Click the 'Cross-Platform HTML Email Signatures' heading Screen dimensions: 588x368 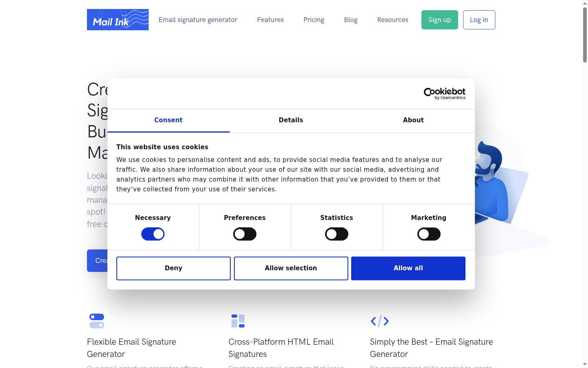pos(281,348)
